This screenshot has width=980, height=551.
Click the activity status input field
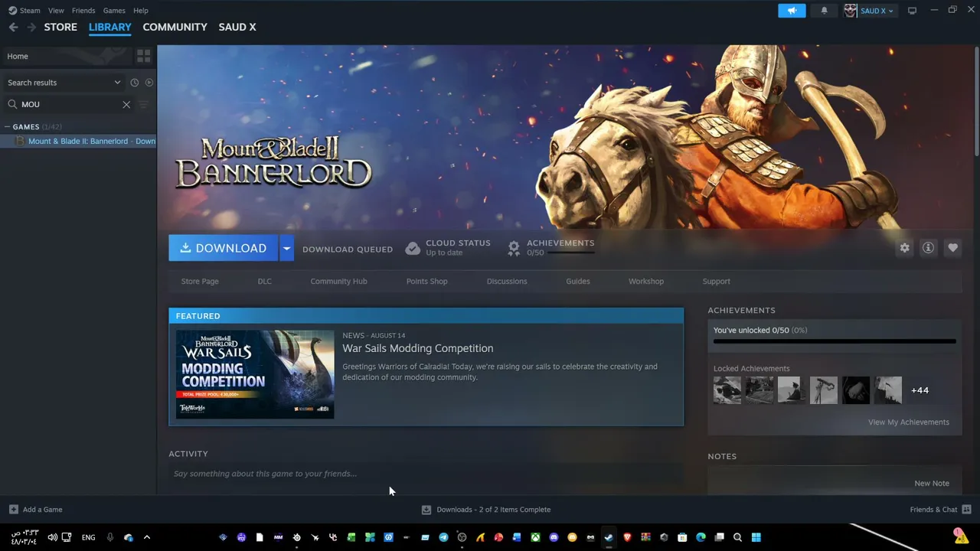[x=426, y=474]
